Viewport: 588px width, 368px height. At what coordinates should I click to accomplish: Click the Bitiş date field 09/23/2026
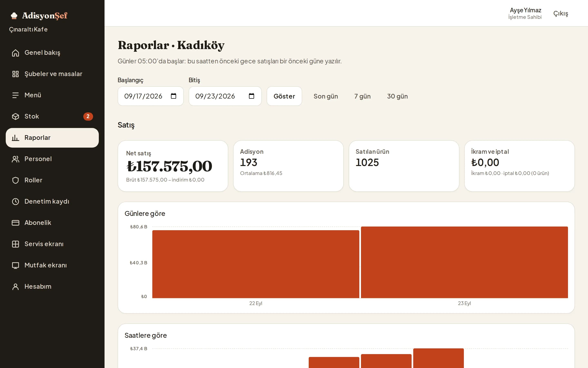(x=225, y=96)
